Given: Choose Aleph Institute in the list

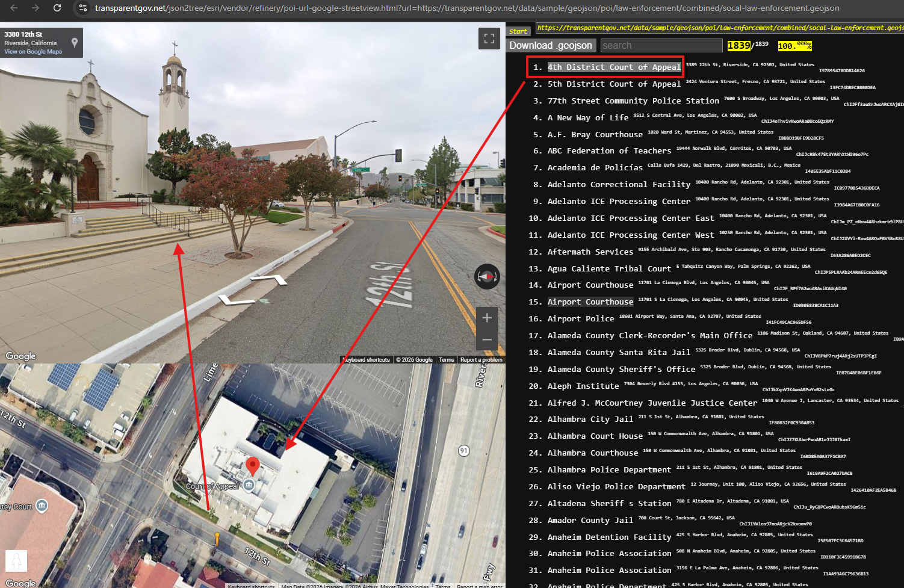Looking at the screenshot, I should click(583, 386).
